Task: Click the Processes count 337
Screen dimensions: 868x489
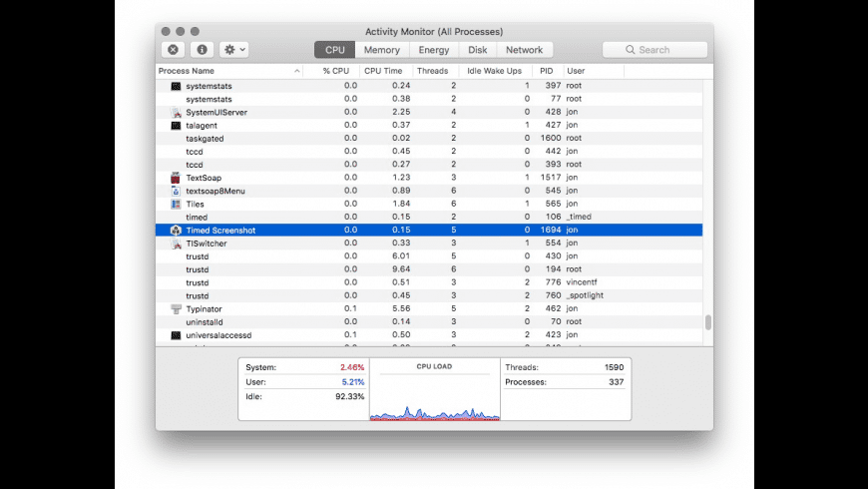Action: [617, 382]
